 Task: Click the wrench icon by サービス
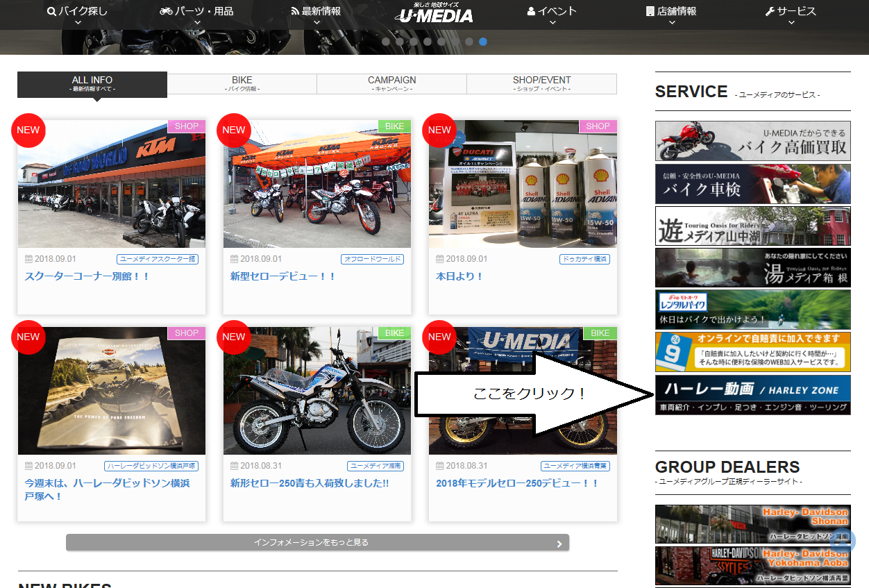pos(769,12)
